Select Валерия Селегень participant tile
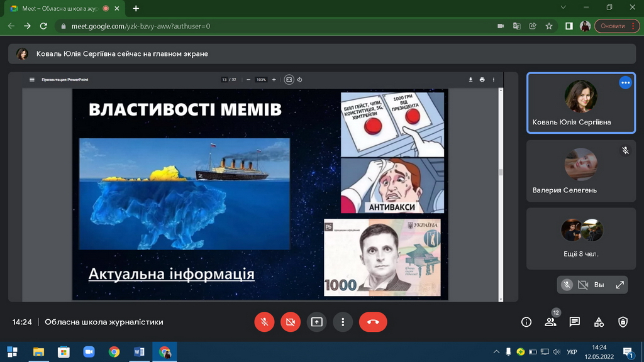Viewport: 644px width, 362px height. [581, 171]
